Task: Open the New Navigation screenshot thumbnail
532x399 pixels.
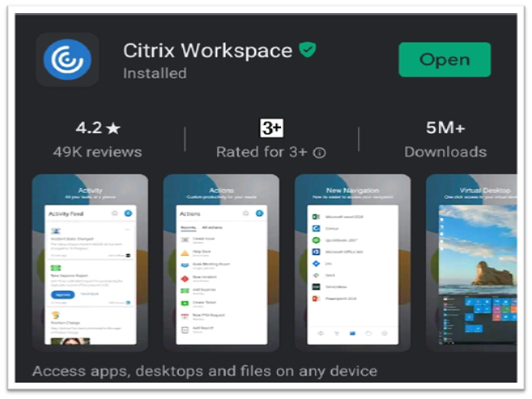Action: pyautogui.click(x=351, y=262)
